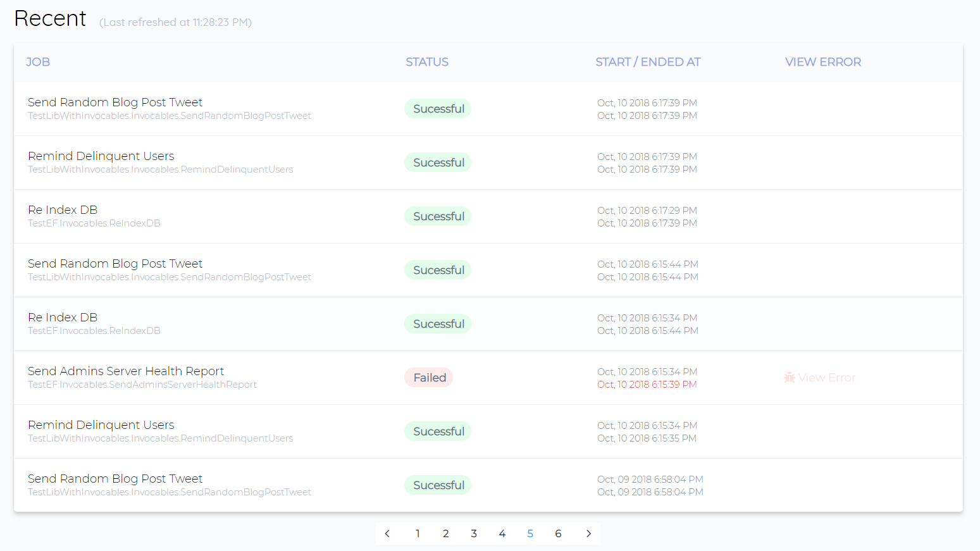Select the highlighted page 5 in pagination
This screenshot has width=980, height=551.
(x=530, y=533)
